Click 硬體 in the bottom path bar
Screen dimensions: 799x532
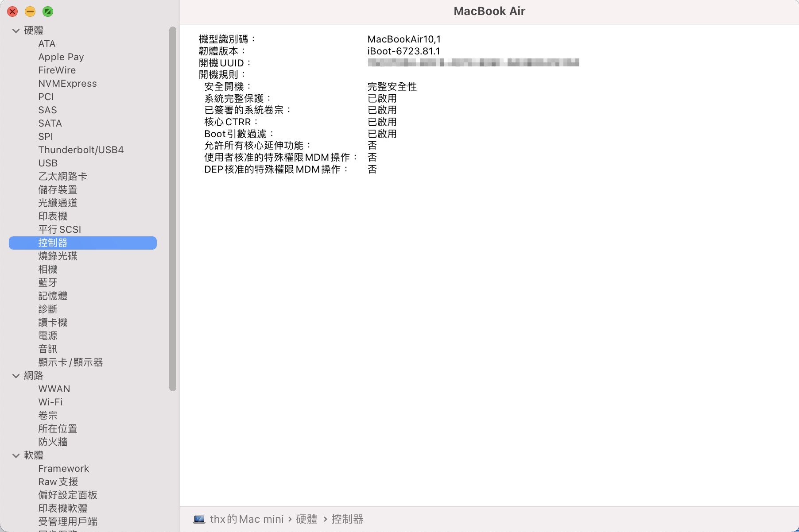point(306,519)
